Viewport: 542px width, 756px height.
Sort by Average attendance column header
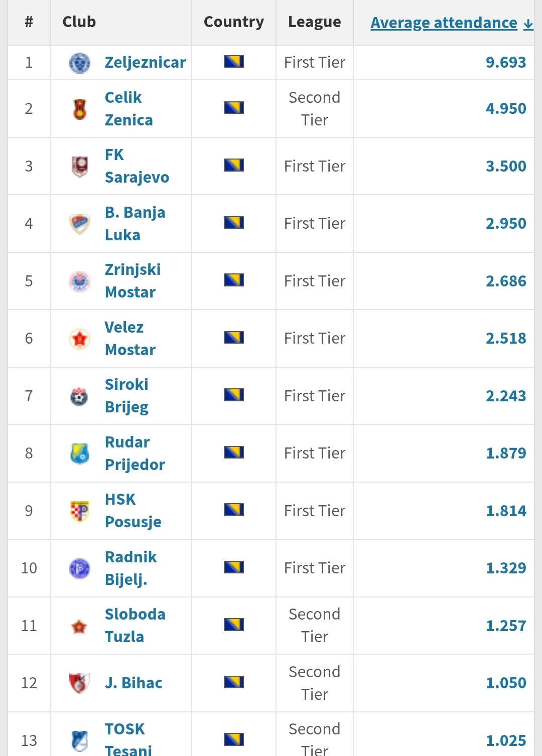[444, 23]
